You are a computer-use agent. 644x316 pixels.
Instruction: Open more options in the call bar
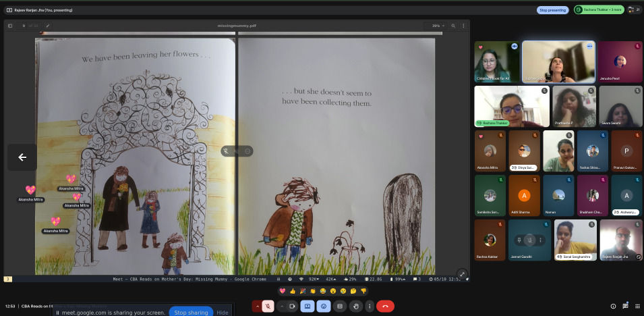pyautogui.click(x=370, y=306)
